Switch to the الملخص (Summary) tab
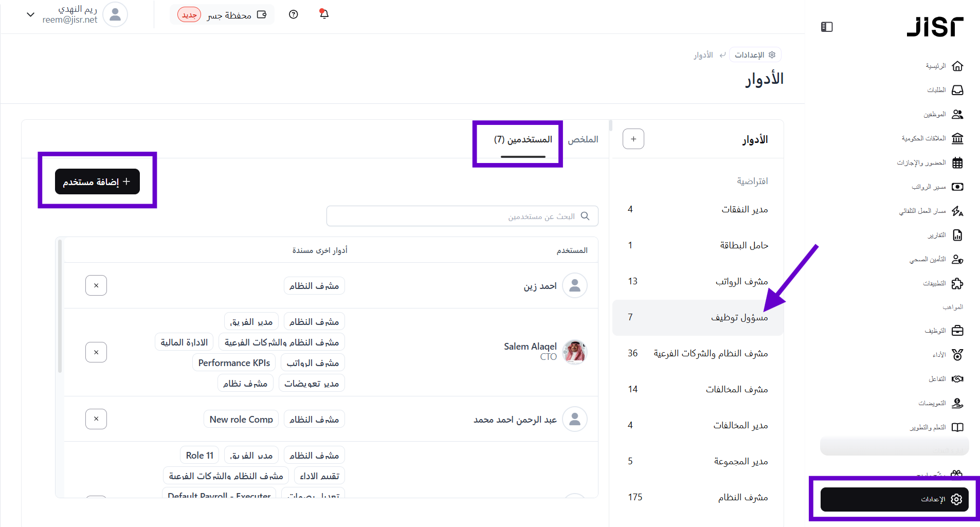The height and width of the screenshot is (527, 980). pos(583,139)
